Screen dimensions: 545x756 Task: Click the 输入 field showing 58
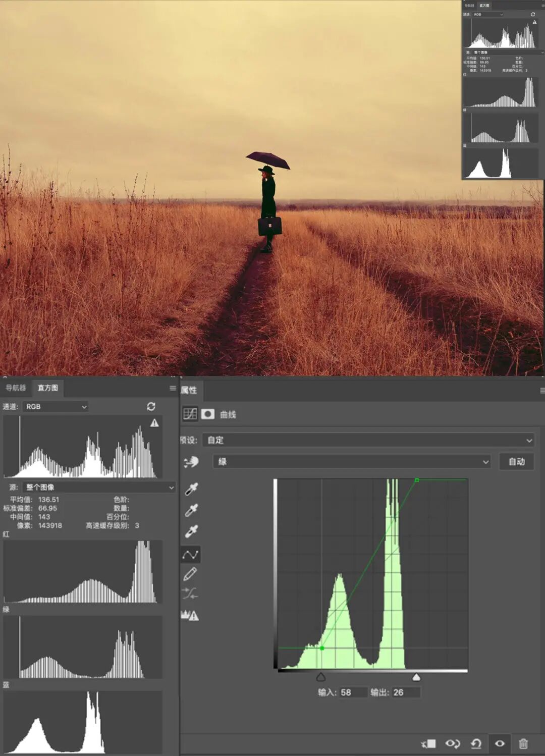(x=353, y=692)
